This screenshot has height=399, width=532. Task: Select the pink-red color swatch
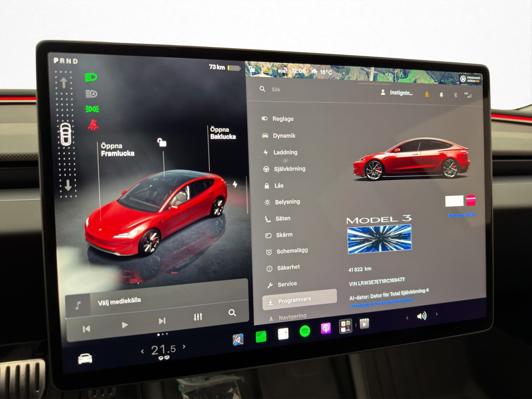471,200
